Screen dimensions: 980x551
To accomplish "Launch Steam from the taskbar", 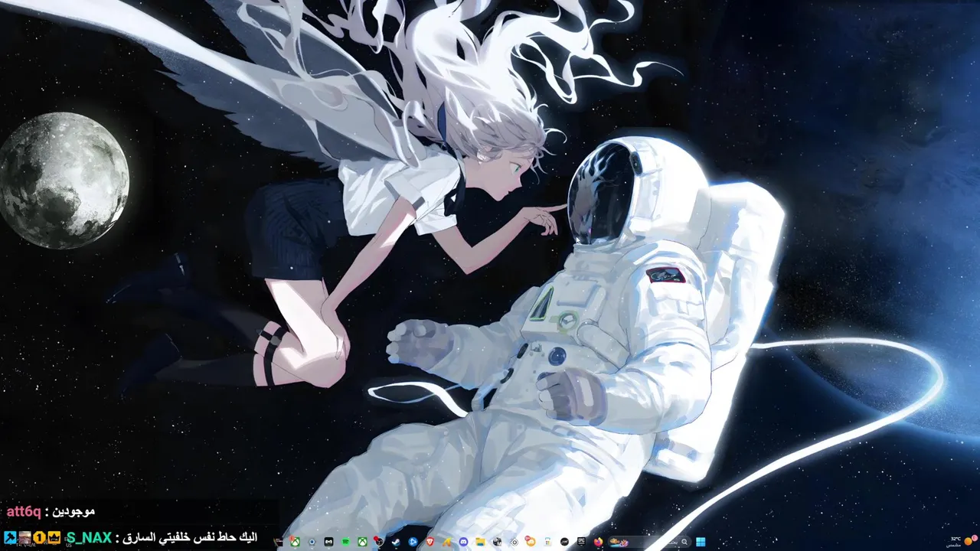I will point(395,542).
